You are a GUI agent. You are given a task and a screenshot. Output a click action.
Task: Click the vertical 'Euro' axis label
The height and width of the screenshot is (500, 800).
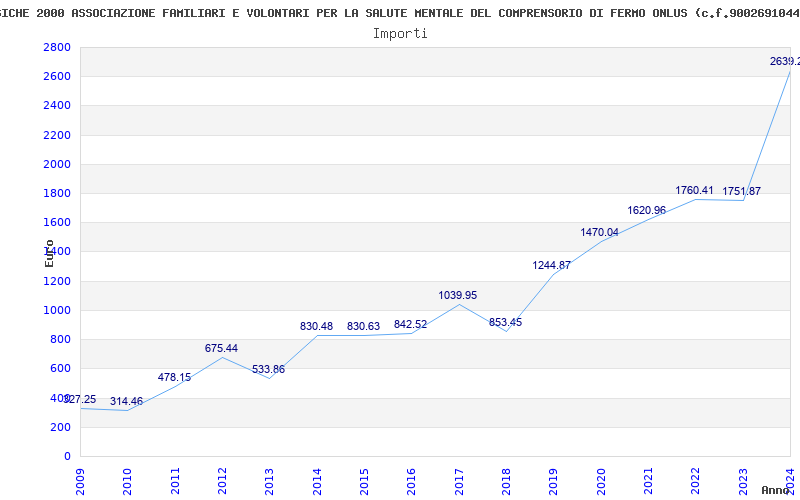(49, 253)
